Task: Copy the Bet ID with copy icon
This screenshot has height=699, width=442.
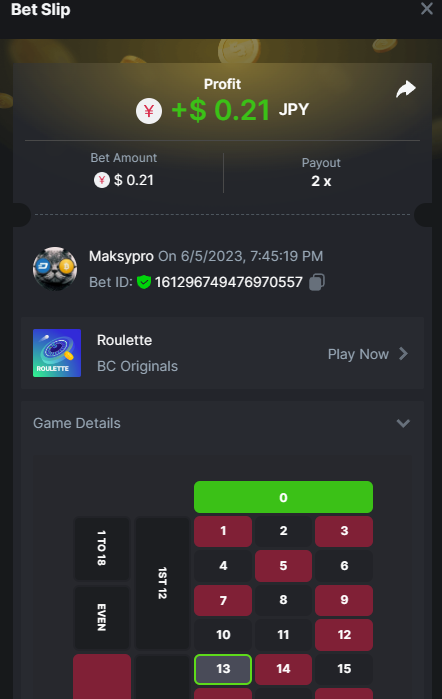Action: [x=317, y=282]
